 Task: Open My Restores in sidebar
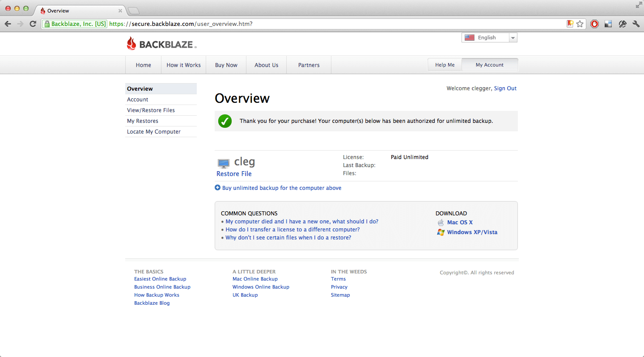pos(161,121)
